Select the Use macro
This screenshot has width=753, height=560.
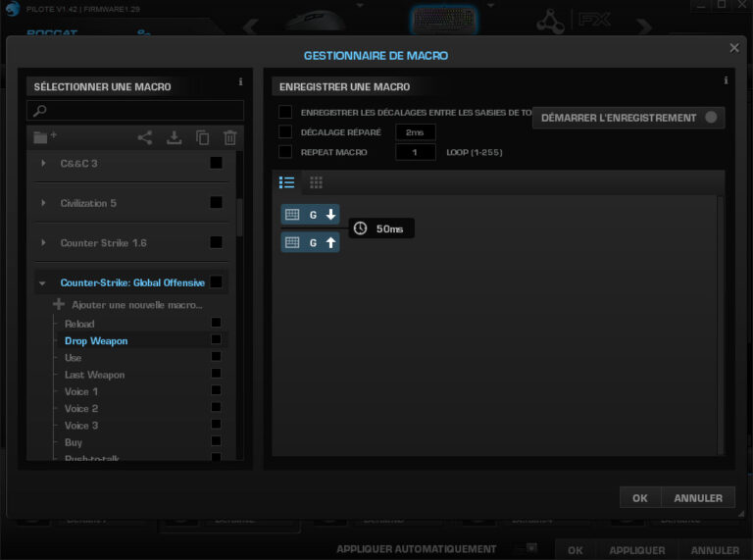pyautogui.click(x=73, y=358)
